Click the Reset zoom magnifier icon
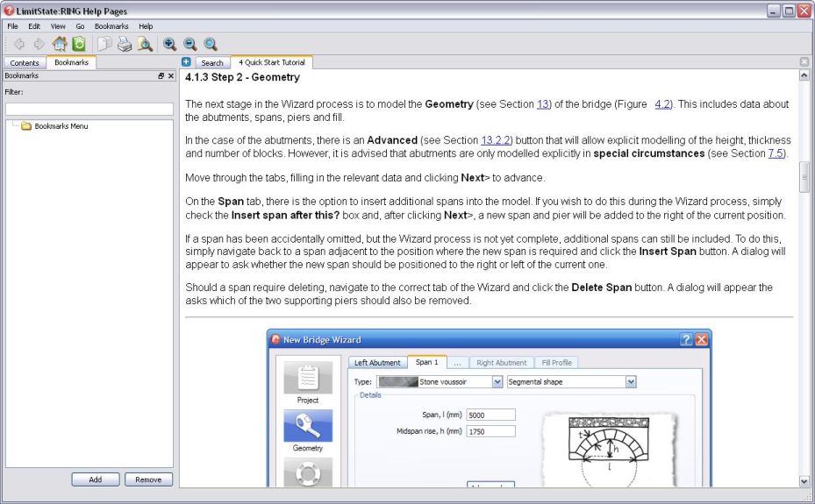This screenshot has height=504, width=815. point(211,44)
